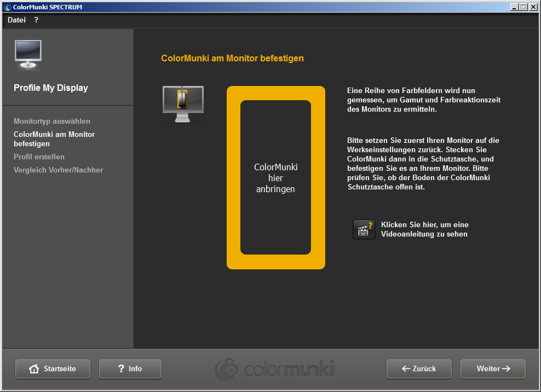Click 'Klicken Sie hier' video tutorial link
Image resolution: width=541 pixels, height=392 pixels.
click(x=425, y=229)
